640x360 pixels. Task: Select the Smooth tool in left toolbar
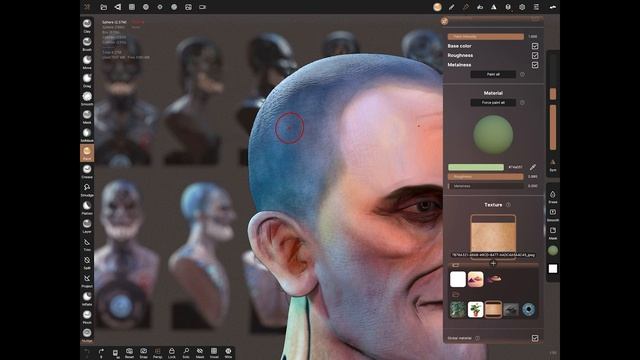tap(87, 98)
